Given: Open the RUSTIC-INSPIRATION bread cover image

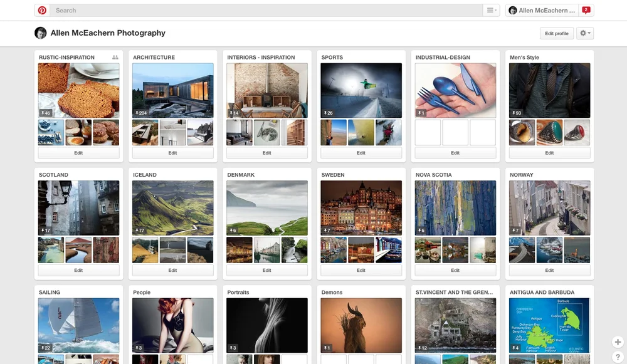Looking at the screenshot, I should pyautogui.click(x=78, y=90).
